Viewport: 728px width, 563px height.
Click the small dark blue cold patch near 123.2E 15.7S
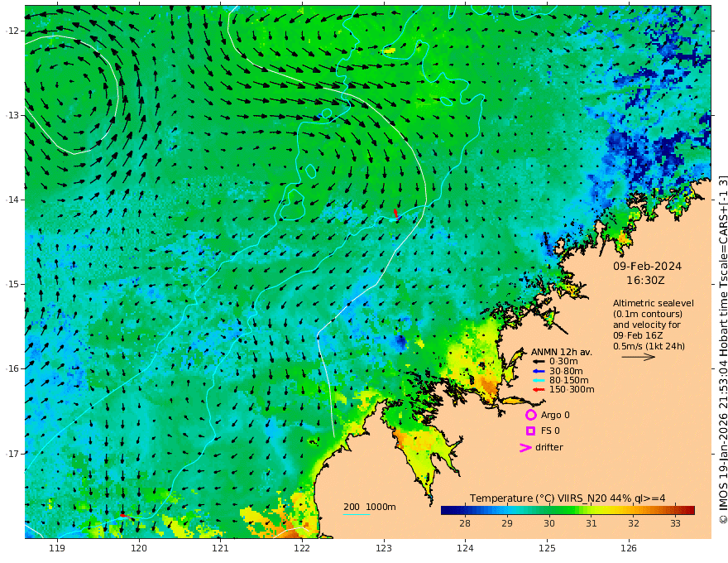(400, 342)
